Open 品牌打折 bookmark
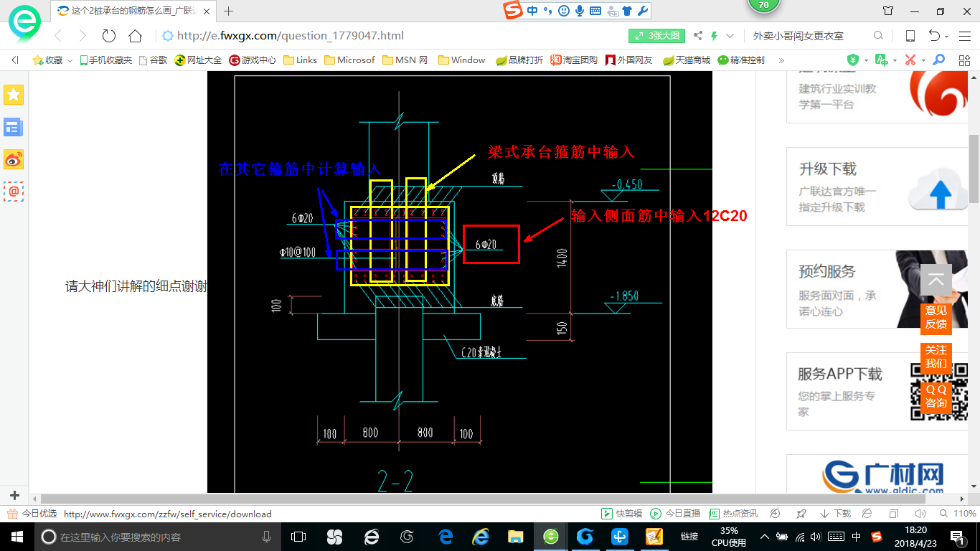The image size is (980, 551). point(519,60)
